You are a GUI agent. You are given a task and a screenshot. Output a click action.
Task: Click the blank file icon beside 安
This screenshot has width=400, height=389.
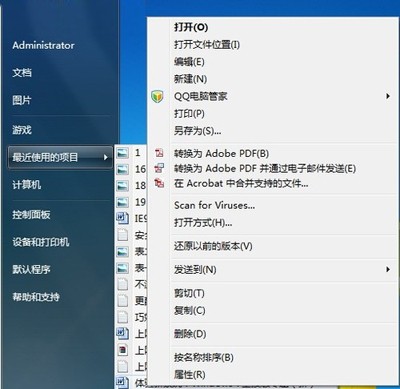tap(122, 235)
